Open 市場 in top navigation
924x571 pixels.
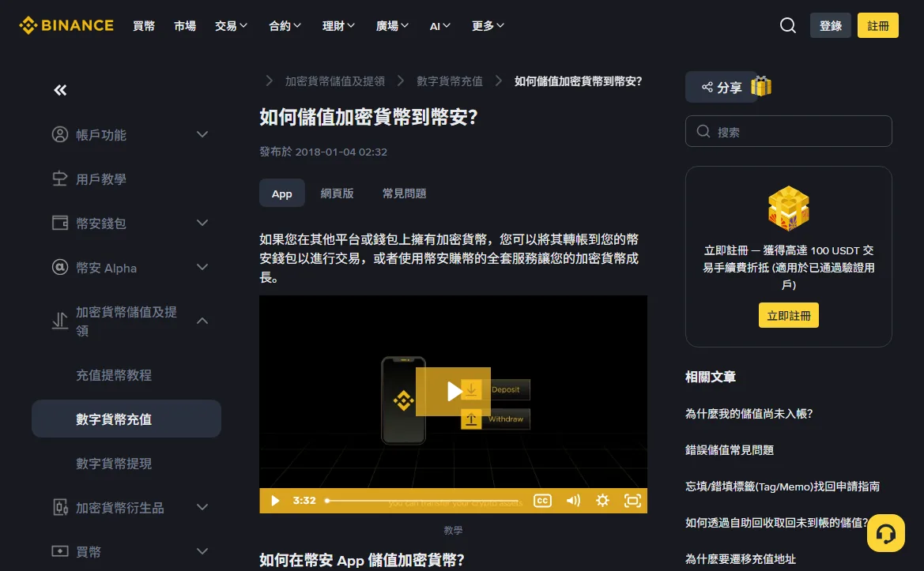click(185, 25)
